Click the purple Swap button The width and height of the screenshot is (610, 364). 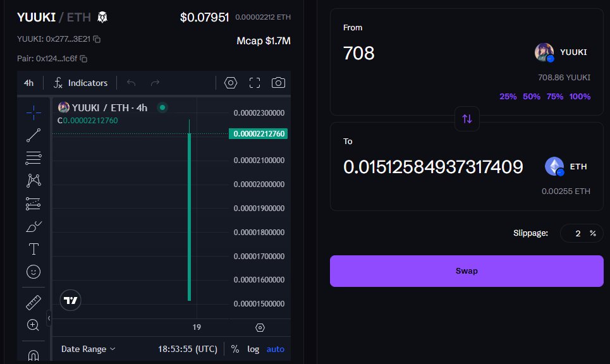coord(467,271)
